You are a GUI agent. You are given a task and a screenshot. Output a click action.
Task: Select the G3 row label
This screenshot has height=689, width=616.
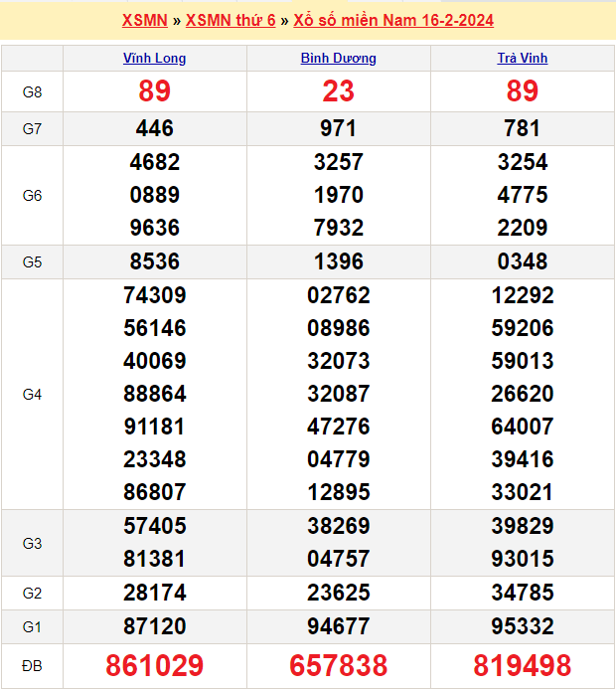pos(32,543)
